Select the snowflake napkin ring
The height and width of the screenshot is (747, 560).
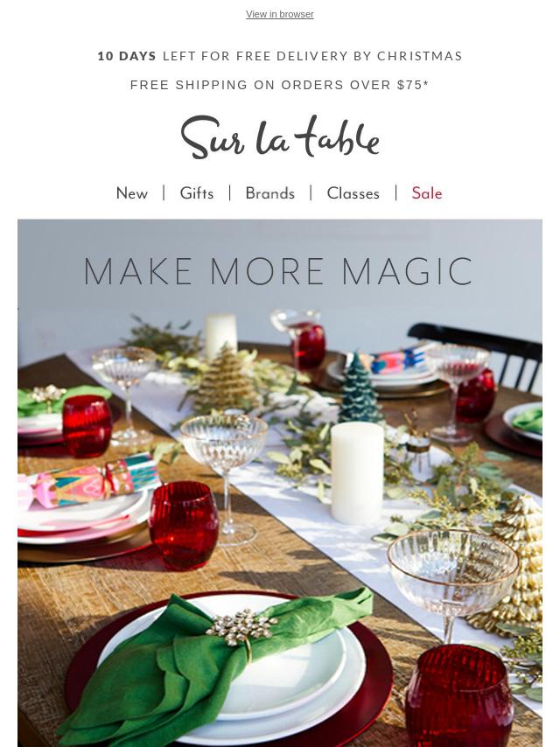pos(241,629)
